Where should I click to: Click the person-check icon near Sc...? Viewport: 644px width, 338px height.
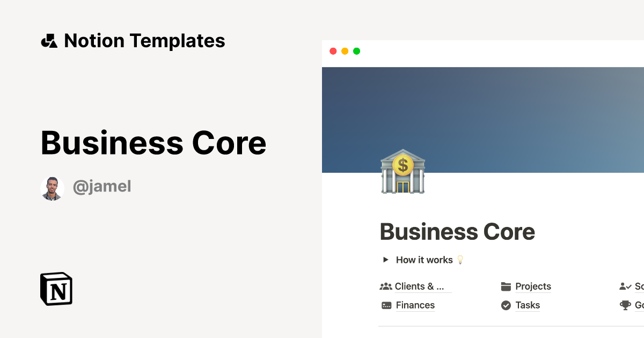626,286
